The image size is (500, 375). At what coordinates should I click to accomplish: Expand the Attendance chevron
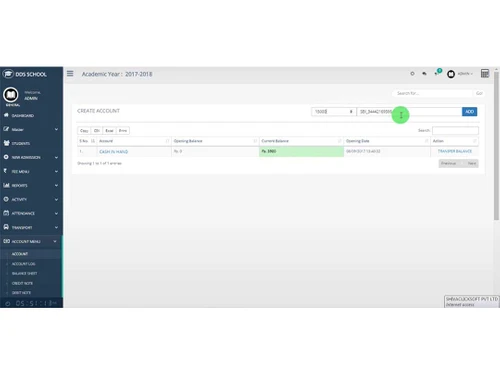56,213
